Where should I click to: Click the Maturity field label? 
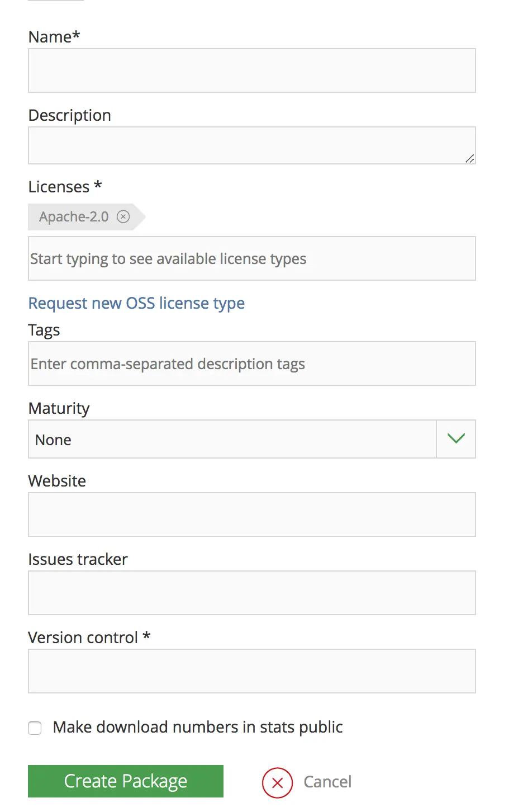click(59, 408)
